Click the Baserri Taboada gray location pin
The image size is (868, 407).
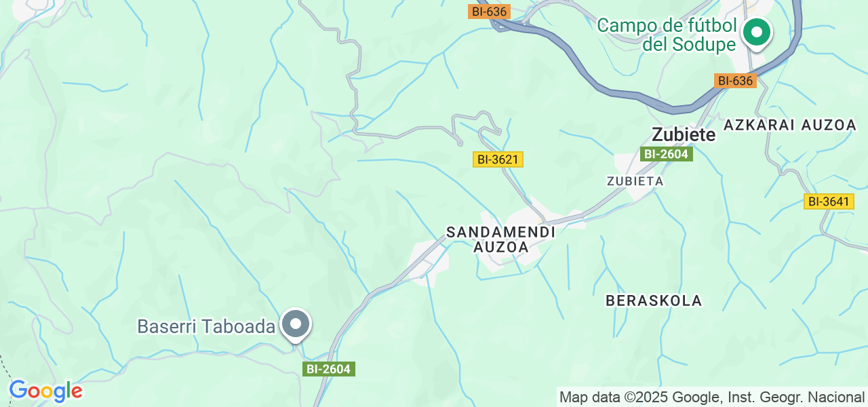pos(296,325)
